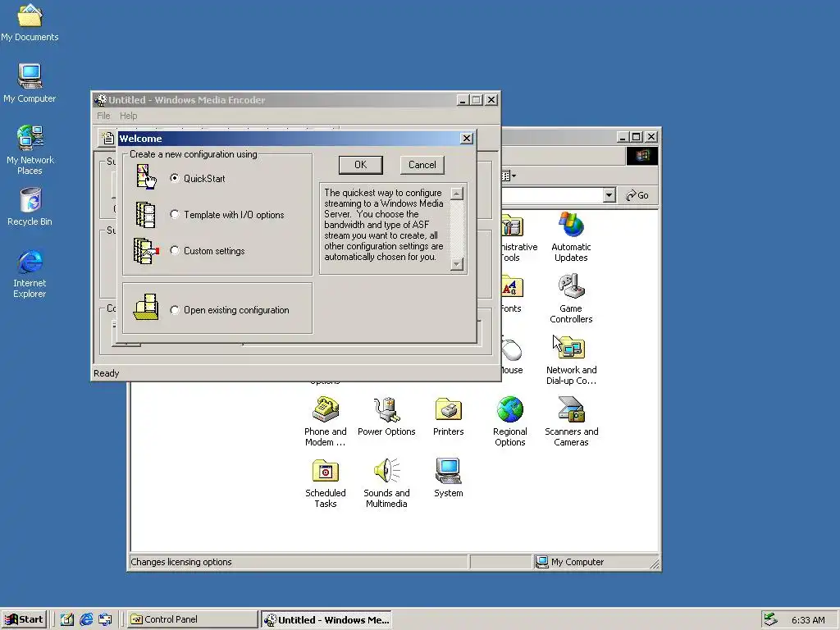The image size is (840, 630).
Task: Open Phone and Modem options
Action: 325,422
